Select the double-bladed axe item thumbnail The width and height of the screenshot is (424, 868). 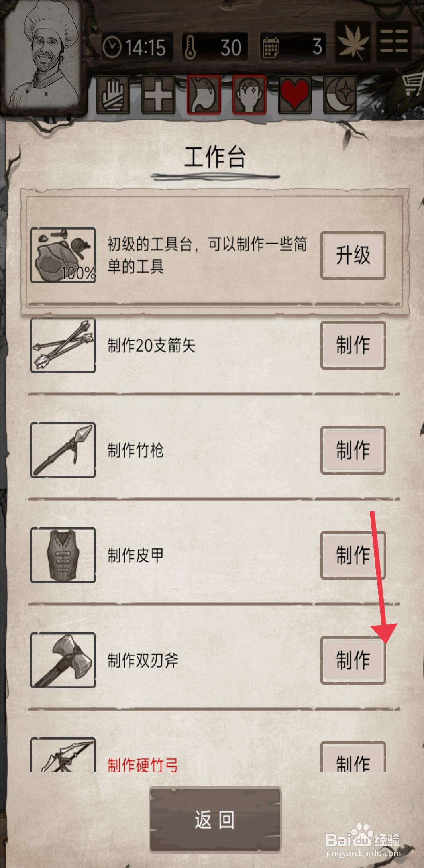[63, 660]
